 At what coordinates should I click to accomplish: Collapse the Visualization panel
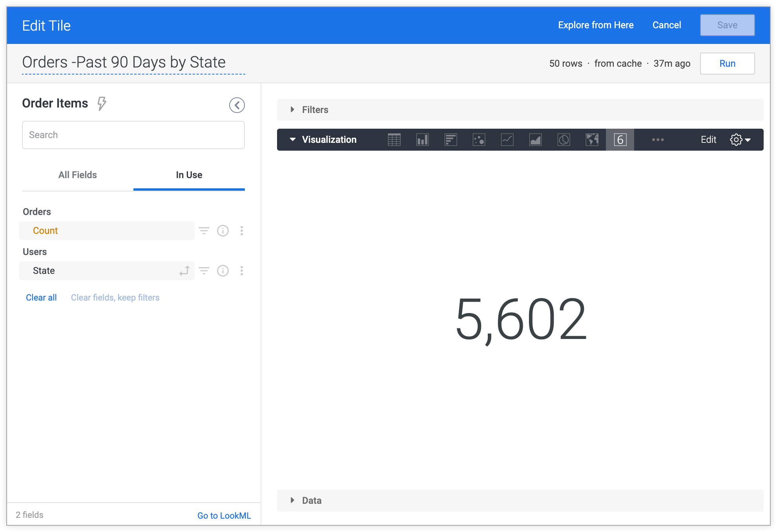[x=292, y=139]
